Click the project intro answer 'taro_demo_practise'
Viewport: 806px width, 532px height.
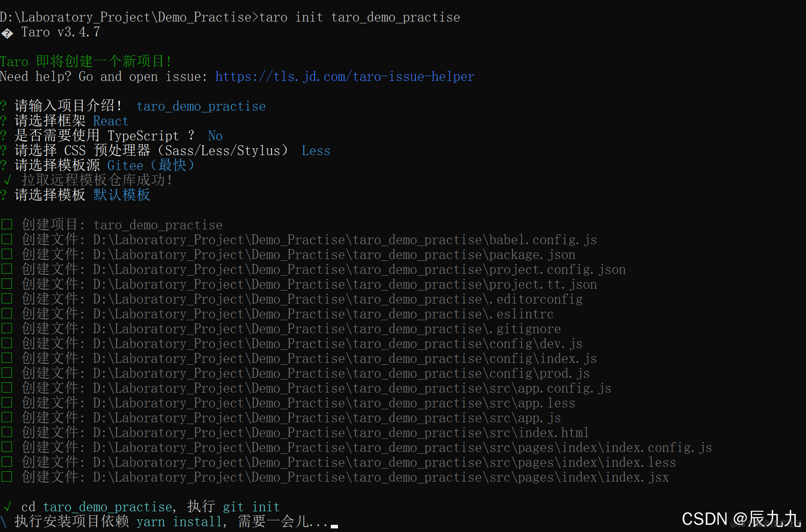pos(201,106)
